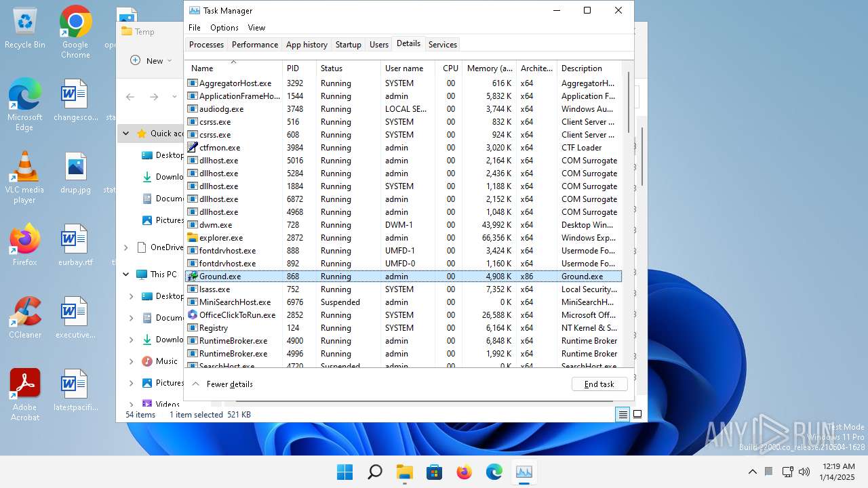The height and width of the screenshot is (488, 868).
Task: Open Google Chrome desktop icon
Action: pos(75,32)
